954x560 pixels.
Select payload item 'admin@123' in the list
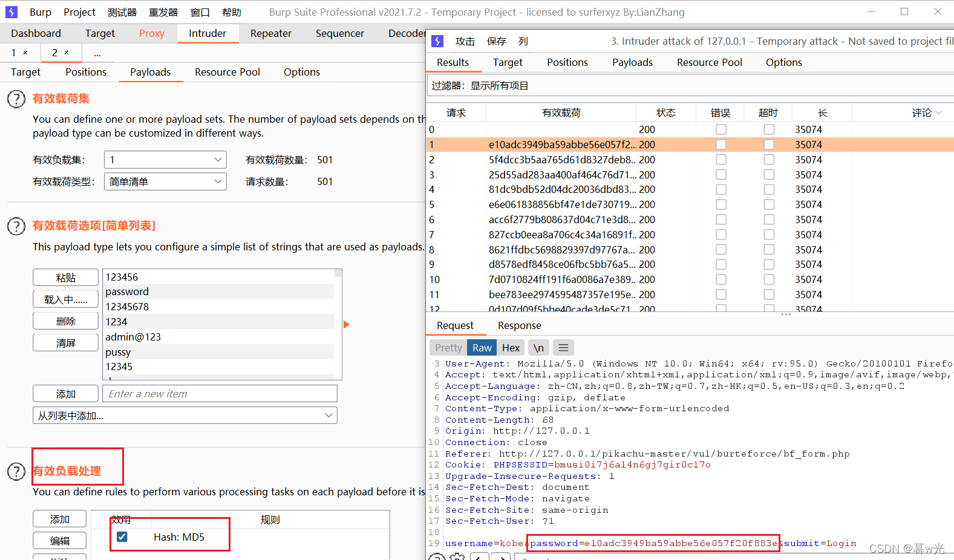point(218,337)
